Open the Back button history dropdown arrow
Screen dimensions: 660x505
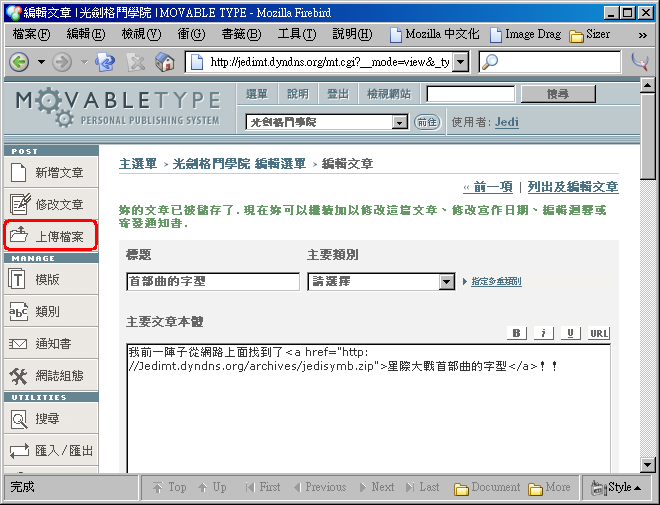click(x=41, y=62)
